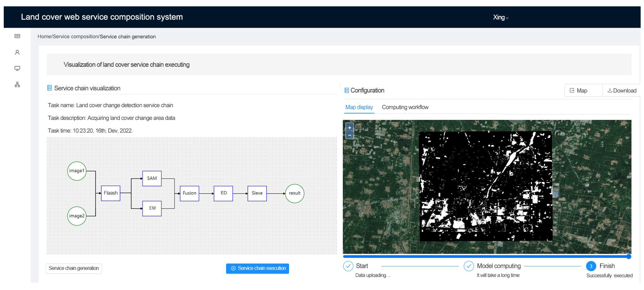Click the Download button
644x290 pixels.
coord(622,91)
